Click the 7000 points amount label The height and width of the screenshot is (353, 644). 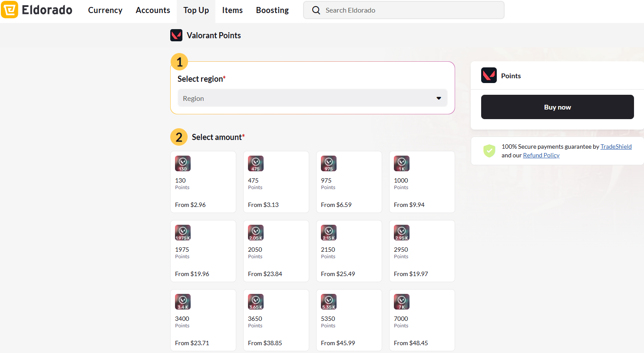click(401, 319)
